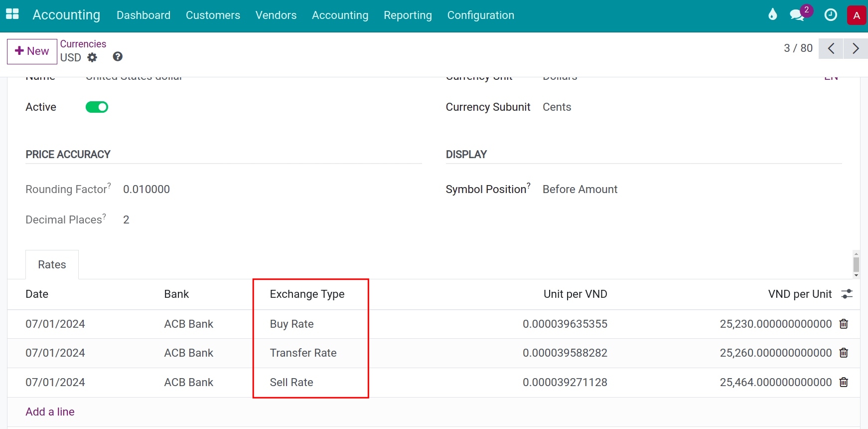Click the scrollbar up arrow

click(856, 254)
